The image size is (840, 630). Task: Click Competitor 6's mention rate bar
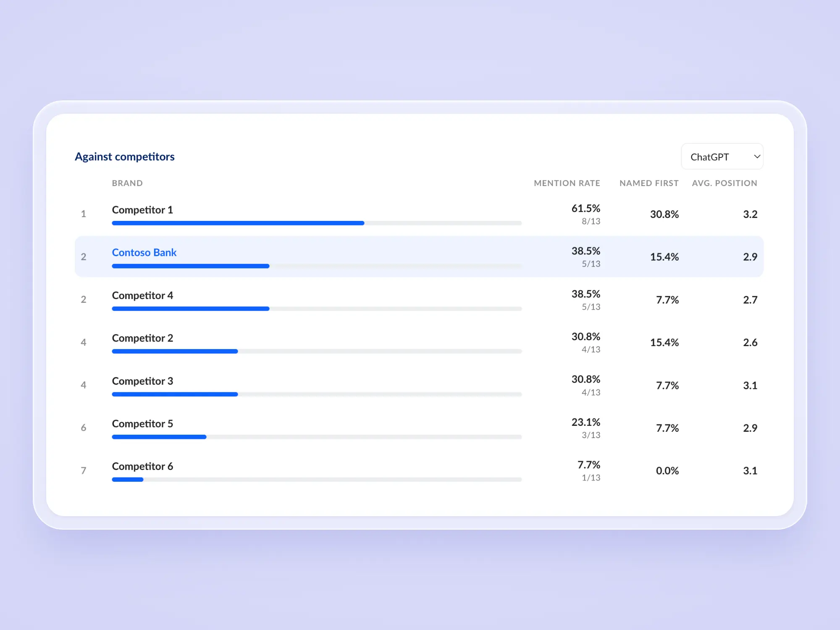(x=317, y=480)
